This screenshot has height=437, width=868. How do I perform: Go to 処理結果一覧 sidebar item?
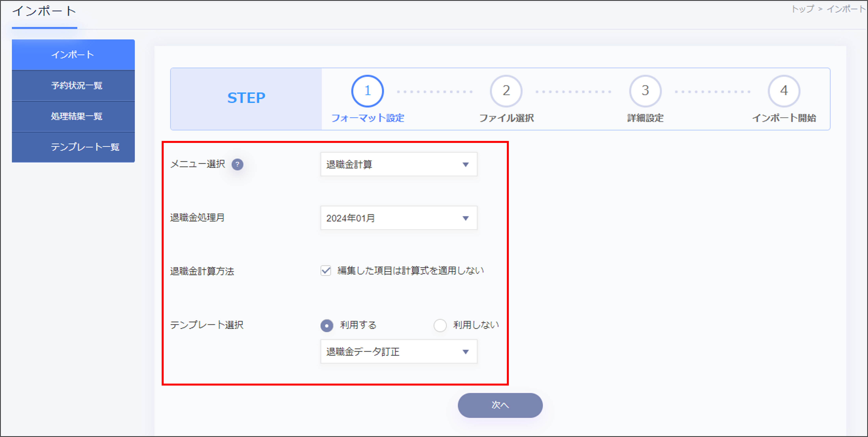(x=73, y=116)
